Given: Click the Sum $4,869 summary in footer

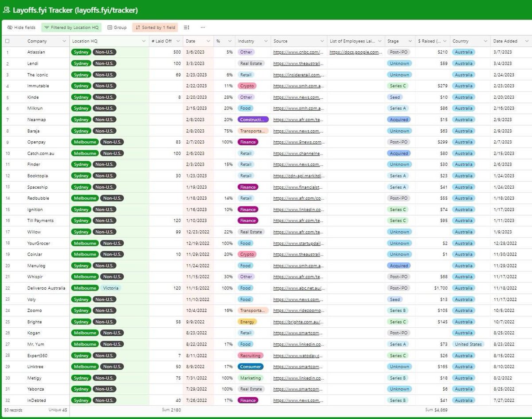Looking at the screenshot, I should [x=437, y=410].
